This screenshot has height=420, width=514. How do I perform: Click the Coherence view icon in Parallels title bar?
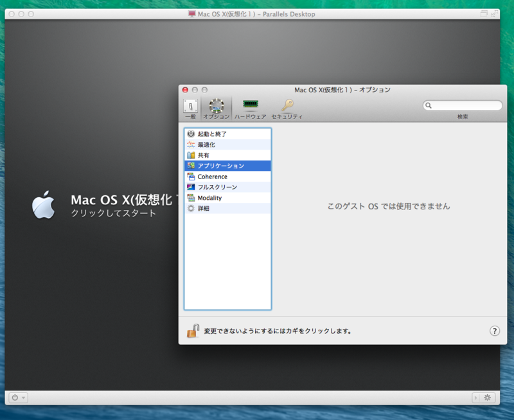[484, 13]
